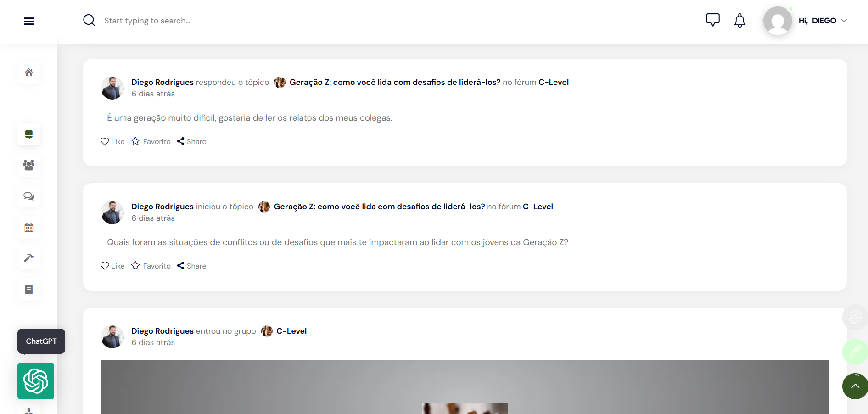The image size is (868, 414).
Task: Open the document sidebar icon
Action: [x=29, y=289]
